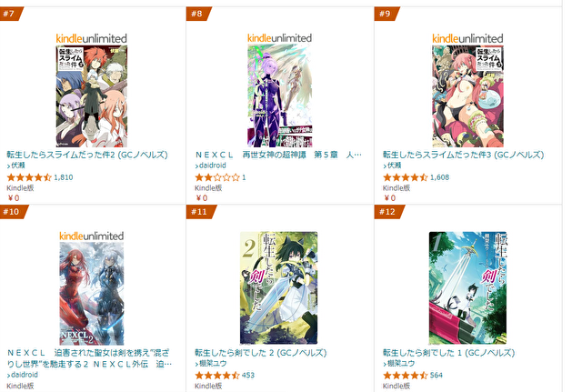This screenshot has height=392, width=582.
Task: Open the #12 sword novel 1 cover
Action: 467,287
